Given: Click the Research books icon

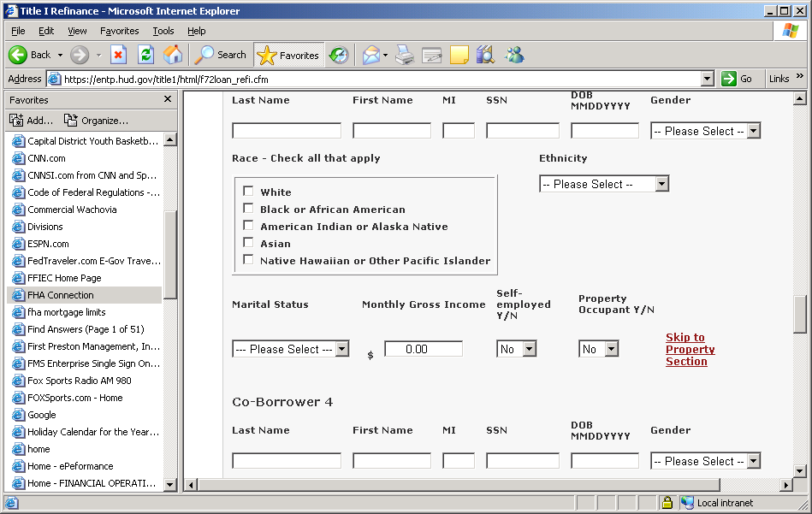Looking at the screenshot, I should (x=485, y=55).
